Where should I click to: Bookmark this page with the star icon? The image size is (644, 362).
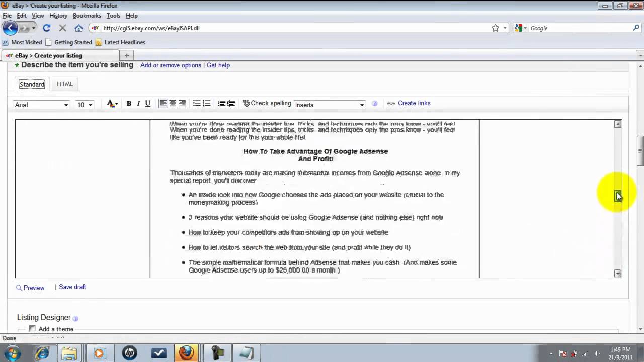point(496,28)
